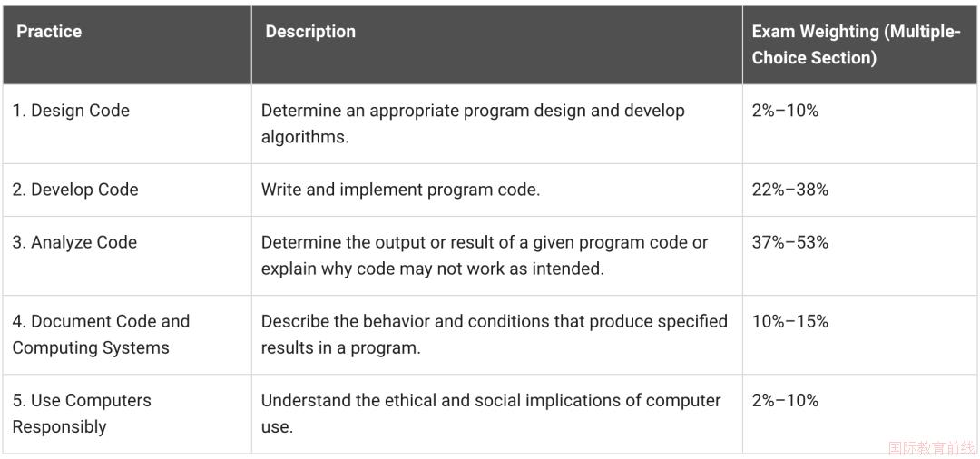Click Use Computers Responsibly's 2%–10% weighting
Image resolution: width=980 pixels, height=459 pixels.
[x=785, y=400]
